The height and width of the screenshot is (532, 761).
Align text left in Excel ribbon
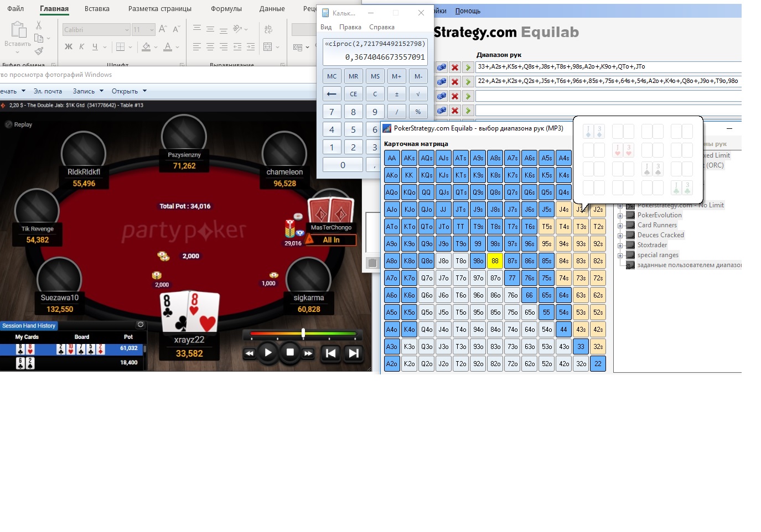197,47
